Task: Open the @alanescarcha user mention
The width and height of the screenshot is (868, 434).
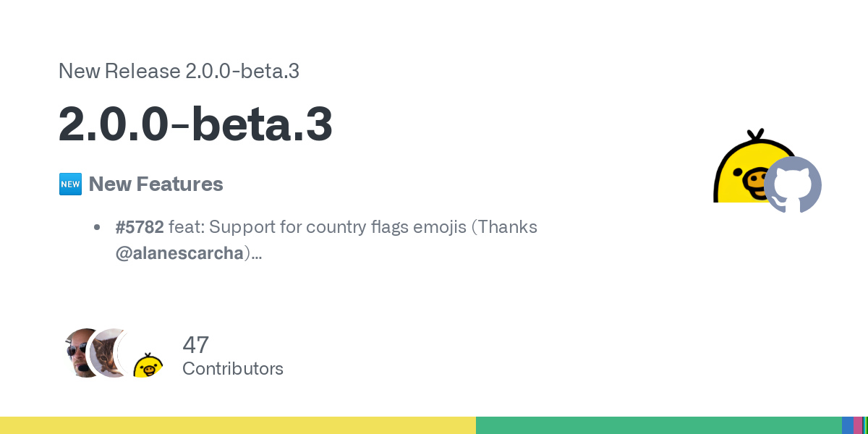Action: 179,254
